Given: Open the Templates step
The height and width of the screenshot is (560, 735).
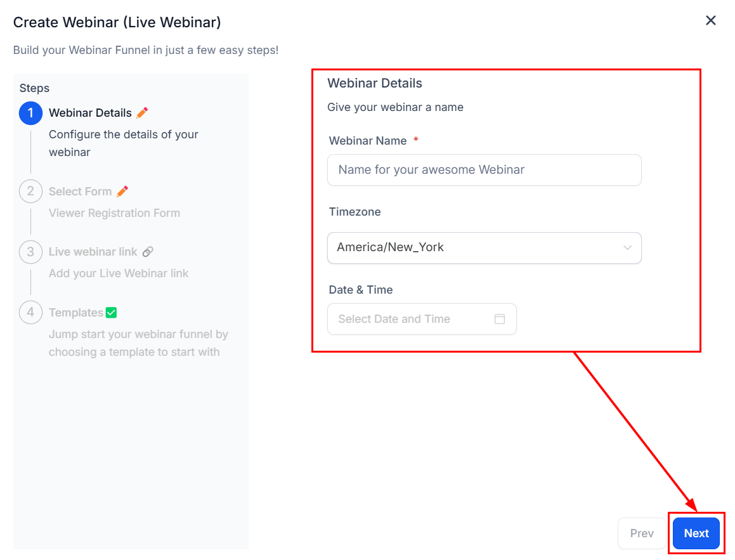Looking at the screenshot, I should (x=75, y=313).
